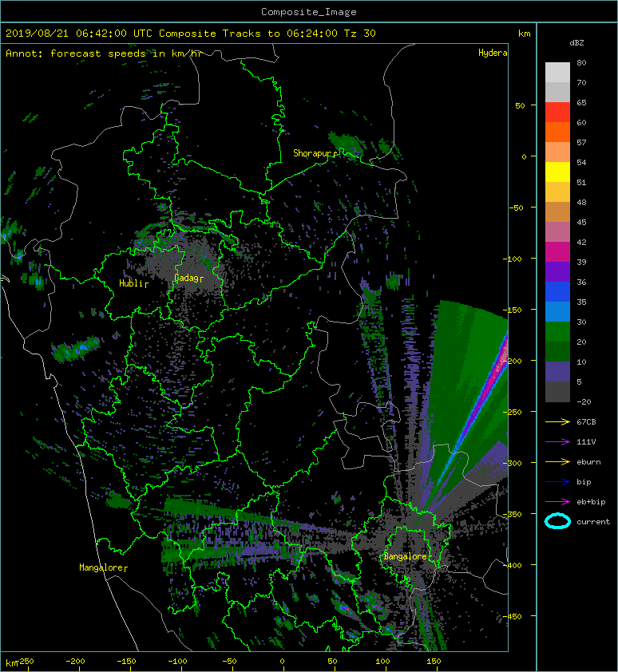Click the 65 dBZ scale value
The image size is (618, 672).
click(581, 102)
